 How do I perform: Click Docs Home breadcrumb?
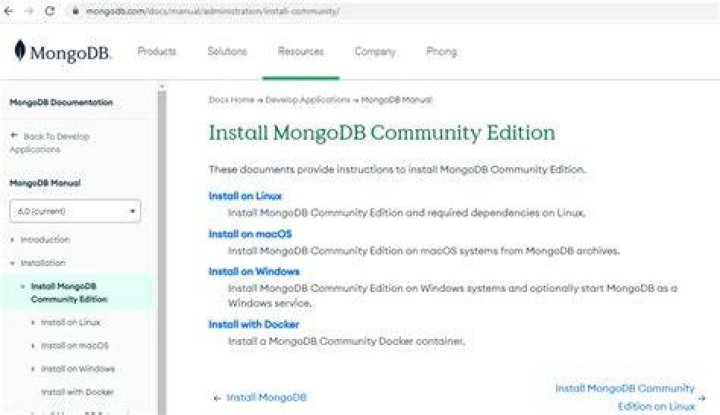(x=231, y=100)
